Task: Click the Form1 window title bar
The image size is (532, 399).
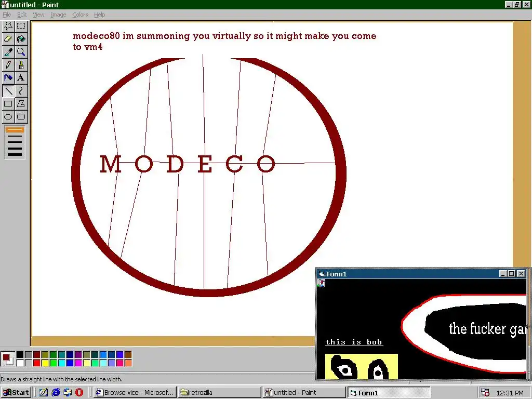Action: (407, 274)
